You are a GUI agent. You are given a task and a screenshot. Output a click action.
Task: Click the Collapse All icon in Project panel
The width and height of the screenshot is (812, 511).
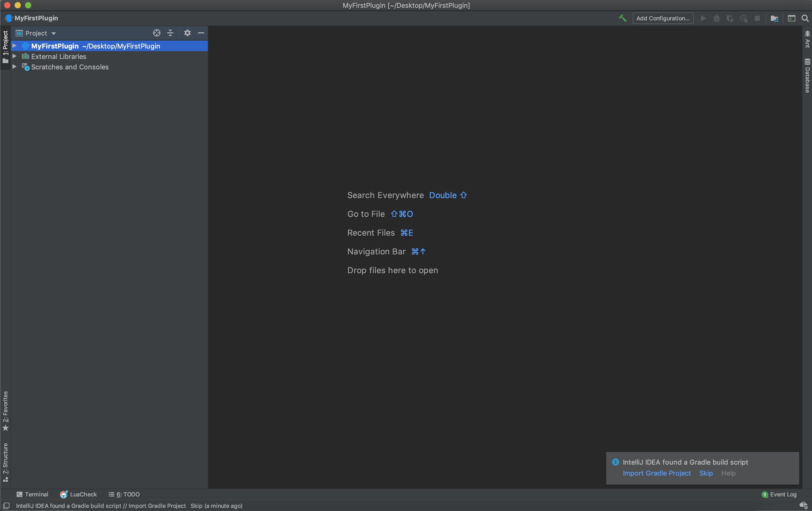click(x=170, y=33)
